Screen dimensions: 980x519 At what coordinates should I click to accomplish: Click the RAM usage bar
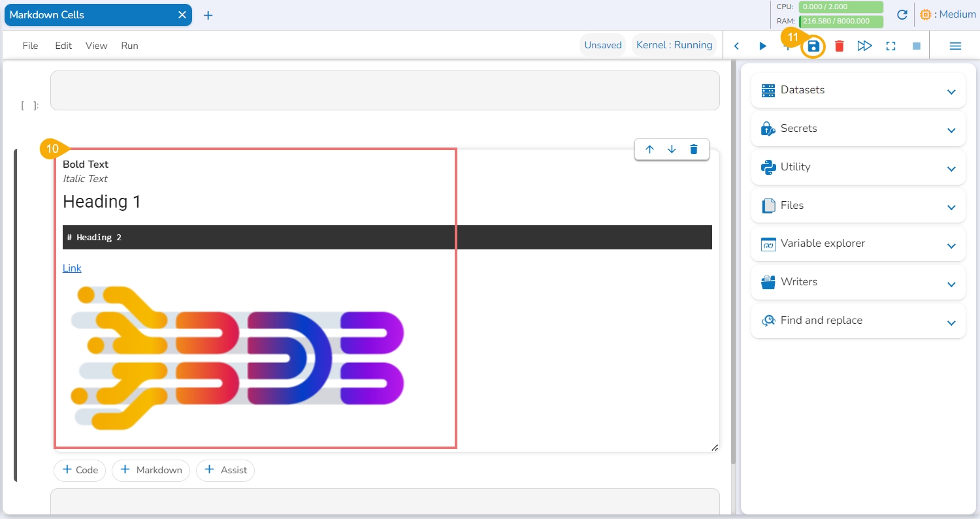[841, 22]
